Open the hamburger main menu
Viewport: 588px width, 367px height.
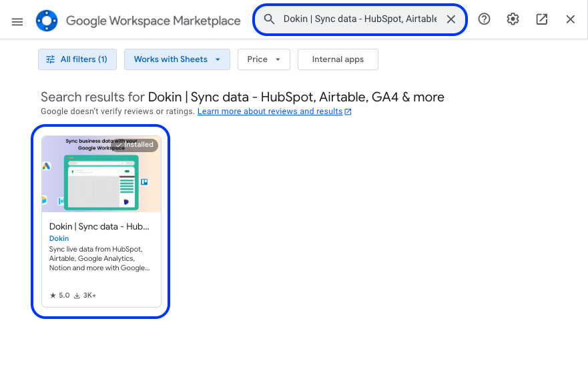point(17,21)
